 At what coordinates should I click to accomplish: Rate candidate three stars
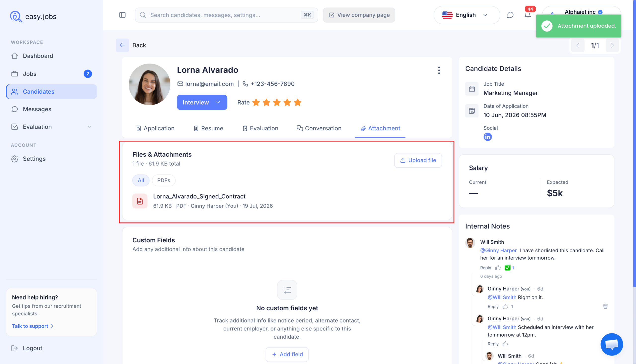pos(277,103)
